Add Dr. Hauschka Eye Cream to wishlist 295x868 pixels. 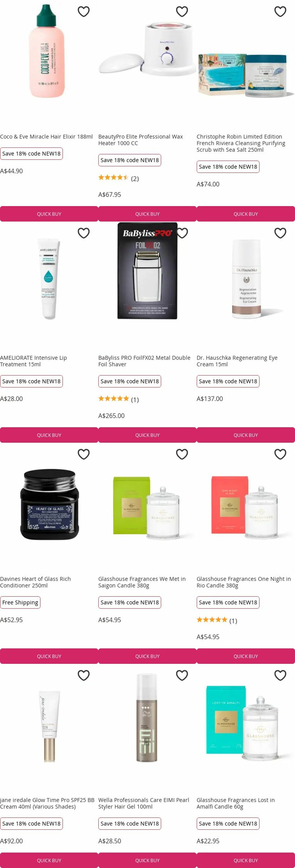(x=280, y=233)
